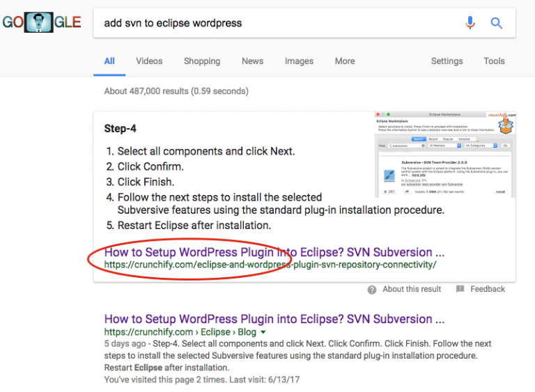The height and width of the screenshot is (392, 535).
Task: Click the microphone voice search icon
Action: point(470,23)
